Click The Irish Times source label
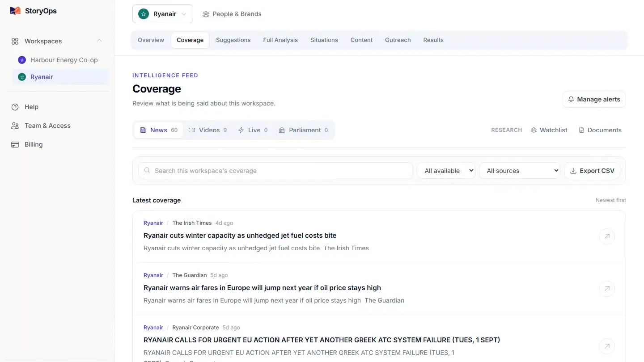The image size is (644, 362). point(192,223)
